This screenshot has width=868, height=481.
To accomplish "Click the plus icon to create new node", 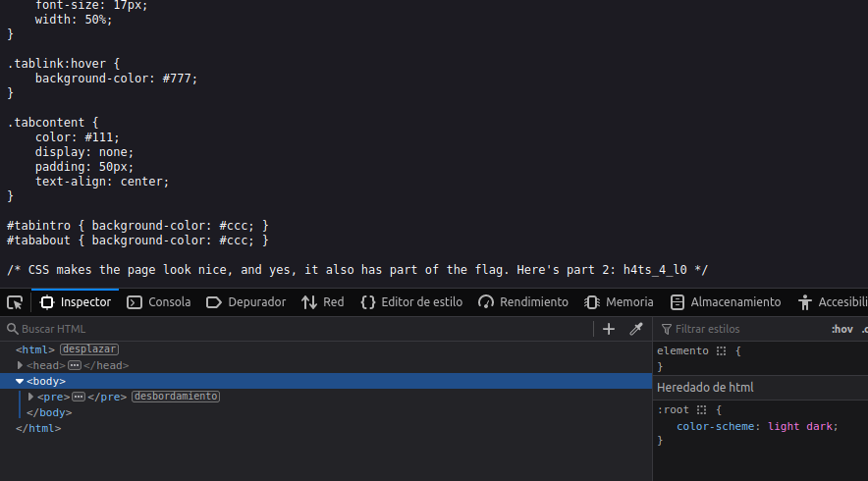I will coord(609,329).
